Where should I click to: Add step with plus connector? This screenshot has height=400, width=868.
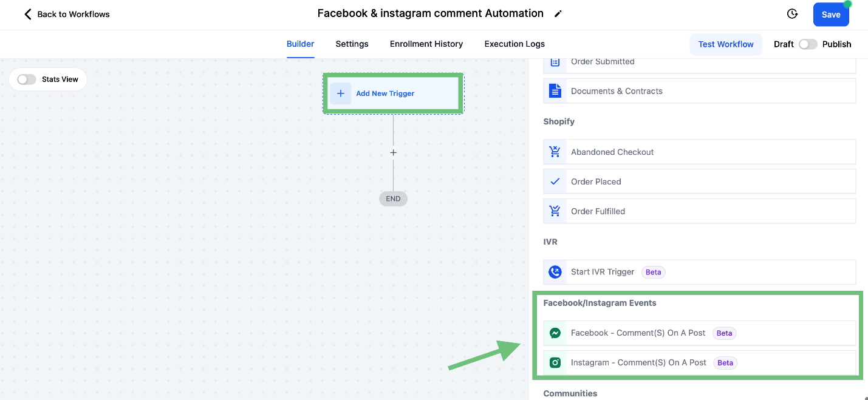click(393, 152)
